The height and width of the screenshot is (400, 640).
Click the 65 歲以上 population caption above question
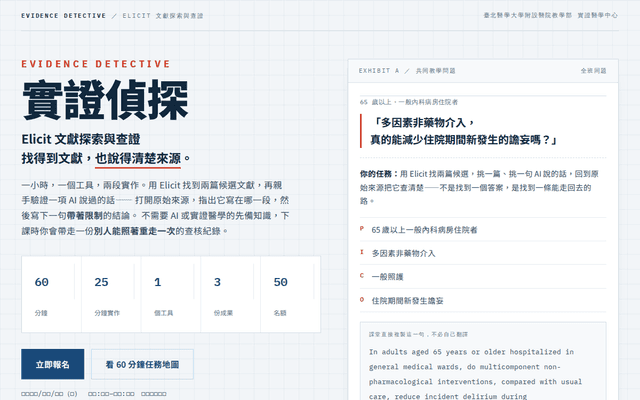pyautogui.click(x=409, y=102)
